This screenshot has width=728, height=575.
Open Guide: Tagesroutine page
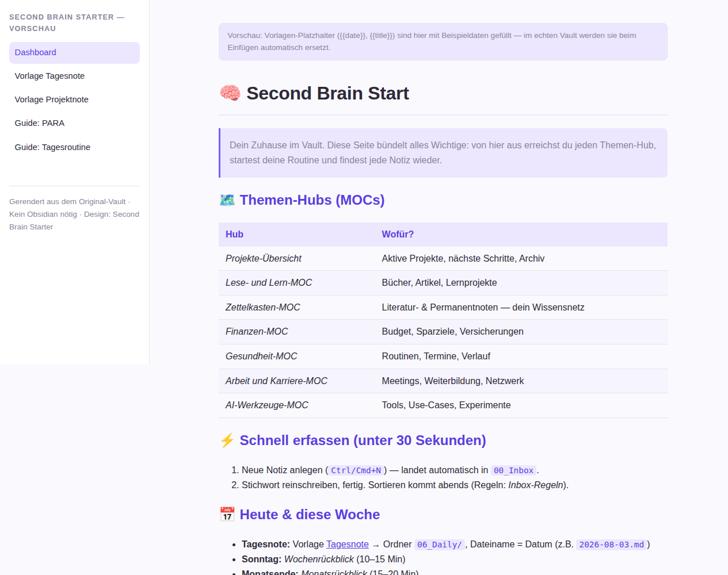74,147
